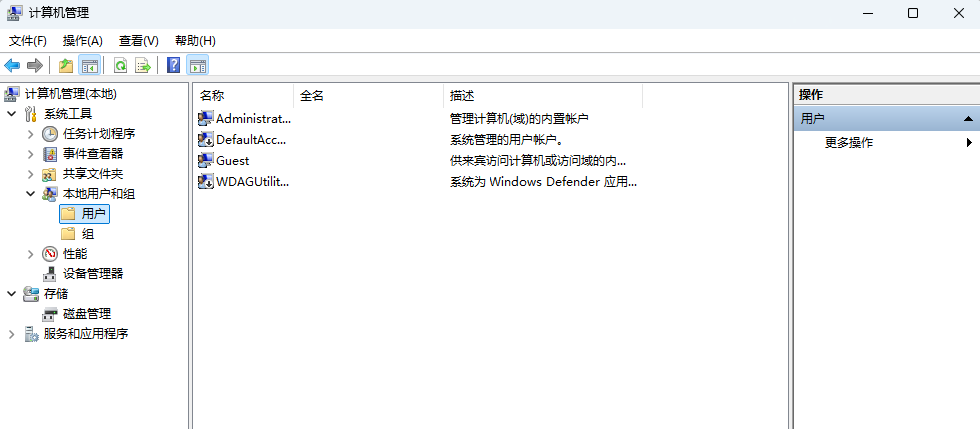Collapse the 存储 tree node

coord(11,294)
